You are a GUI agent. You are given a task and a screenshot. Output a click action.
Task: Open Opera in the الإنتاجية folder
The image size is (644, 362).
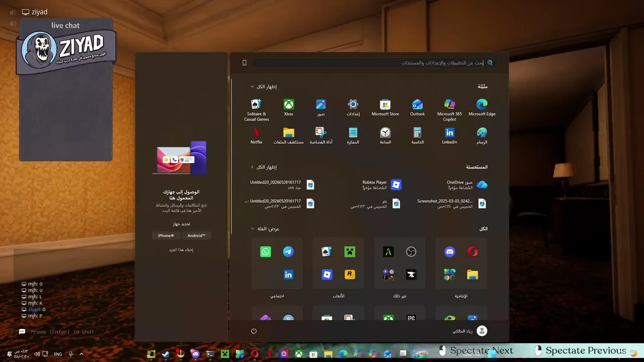[x=472, y=252]
